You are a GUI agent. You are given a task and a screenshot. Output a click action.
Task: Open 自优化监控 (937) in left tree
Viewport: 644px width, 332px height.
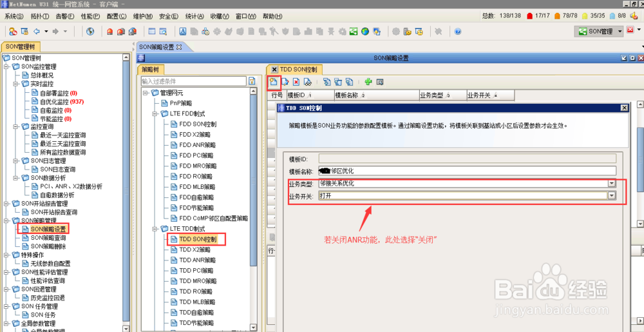[62, 101]
